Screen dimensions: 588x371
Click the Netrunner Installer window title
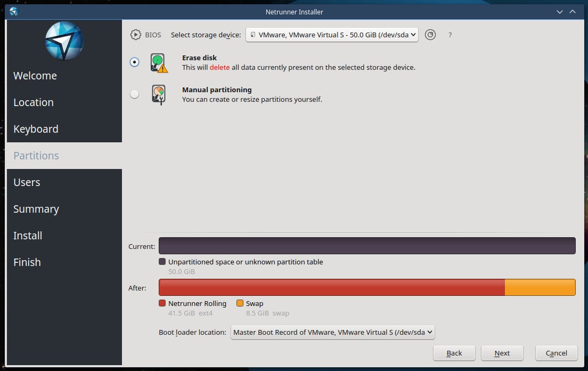[x=295, y=12]
